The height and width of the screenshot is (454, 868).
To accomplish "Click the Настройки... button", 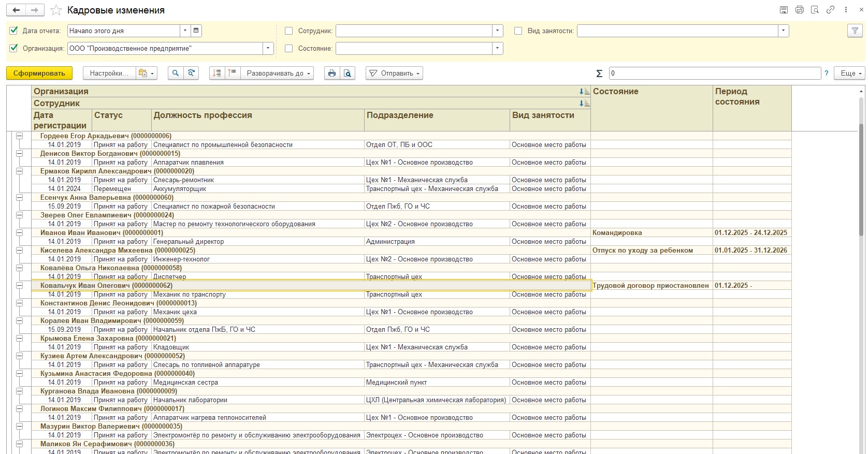I will pyautogui.click(x=109, y=74).
